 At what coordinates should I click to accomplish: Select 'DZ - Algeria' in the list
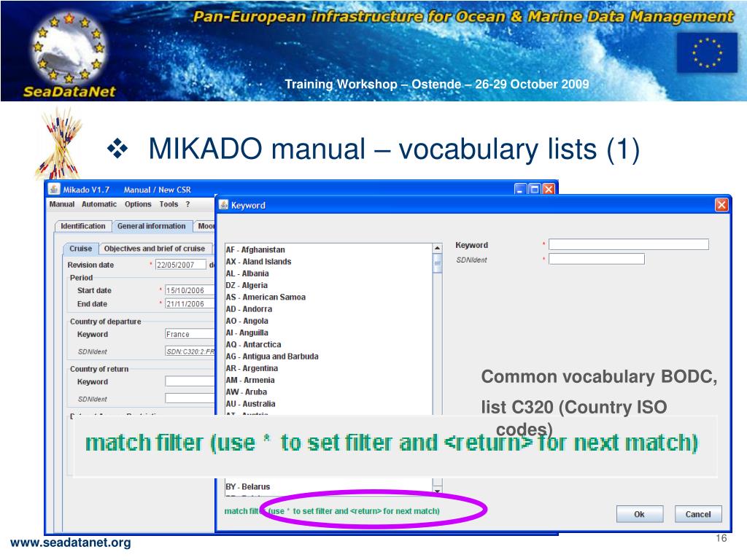[329, 285]
